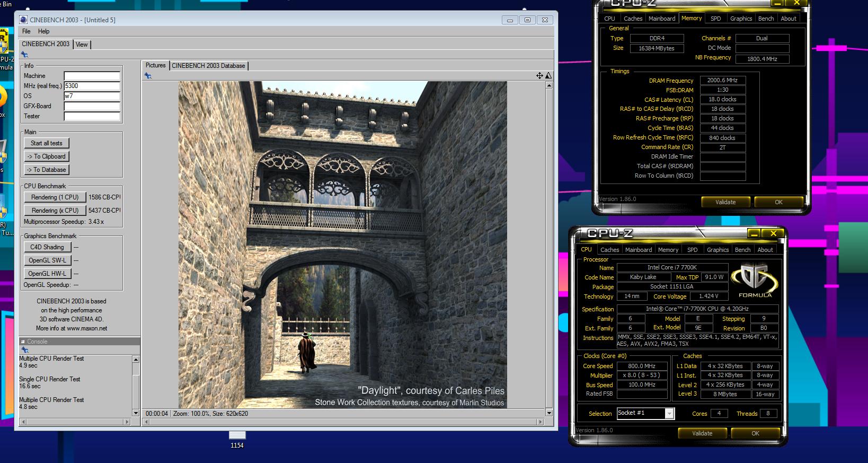Click picture viewer vertical scrollbar down arrow

click(x=549, y=413)
